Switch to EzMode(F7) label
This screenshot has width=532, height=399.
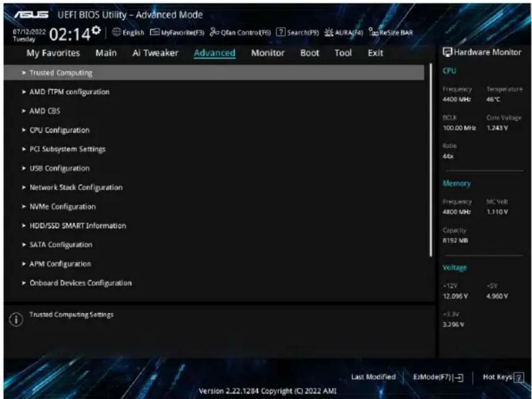(432, 377)
